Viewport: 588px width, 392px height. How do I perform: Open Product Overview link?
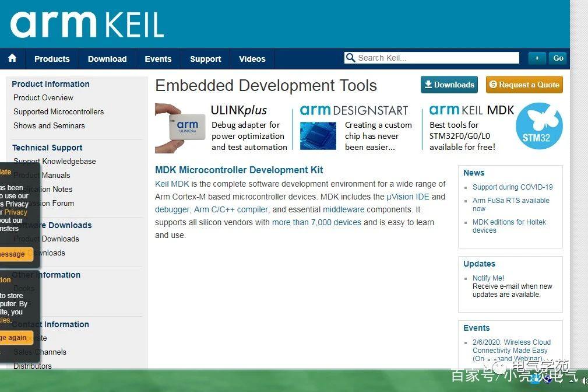[43, 97]
